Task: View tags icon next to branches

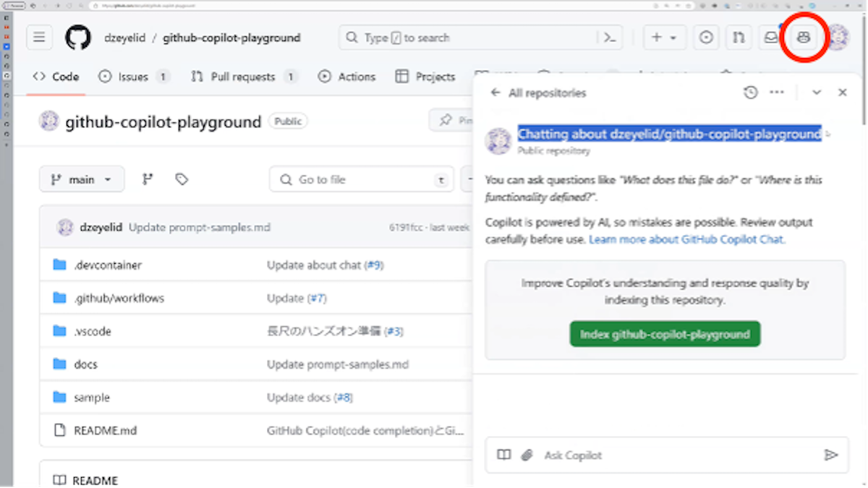Action: pyautogui.click(x=182, y=179)
